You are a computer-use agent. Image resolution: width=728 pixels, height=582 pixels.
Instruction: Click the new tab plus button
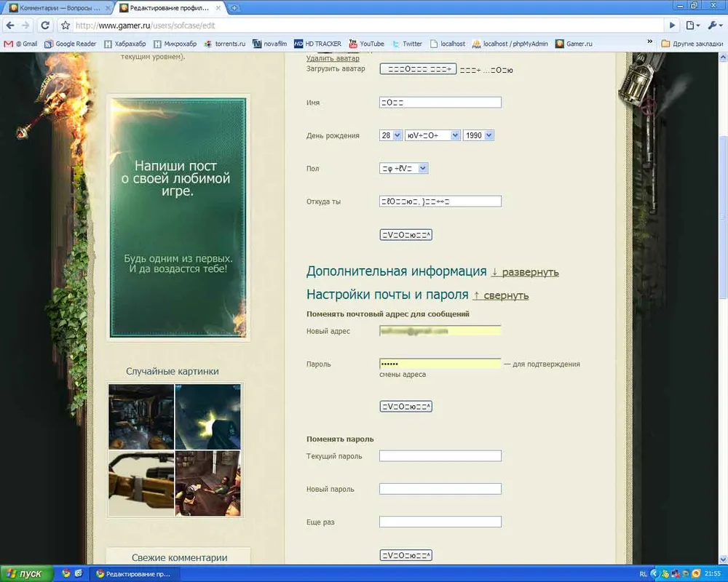click(x=234, y=8)
